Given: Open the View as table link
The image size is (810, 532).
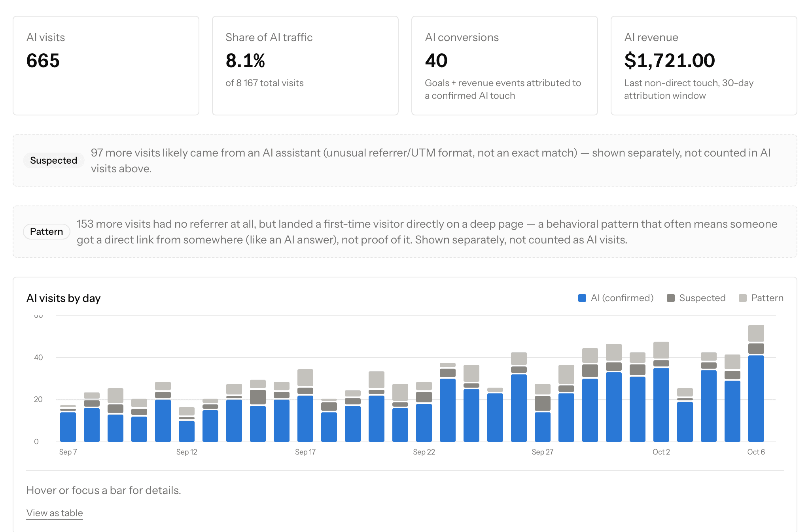Looking at the screenshot, I should click(55, 513).
